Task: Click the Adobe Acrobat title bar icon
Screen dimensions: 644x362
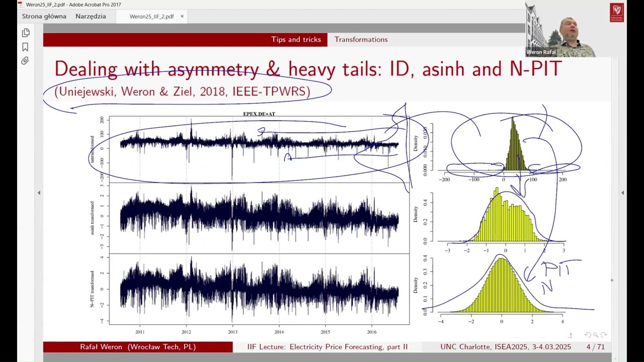Action: click(20, 5)
